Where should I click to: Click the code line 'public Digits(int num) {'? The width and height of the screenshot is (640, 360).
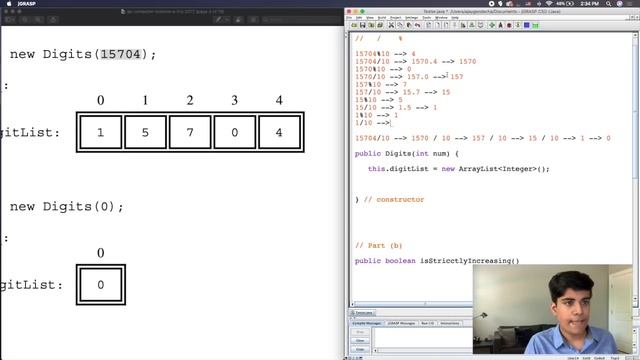407,153
